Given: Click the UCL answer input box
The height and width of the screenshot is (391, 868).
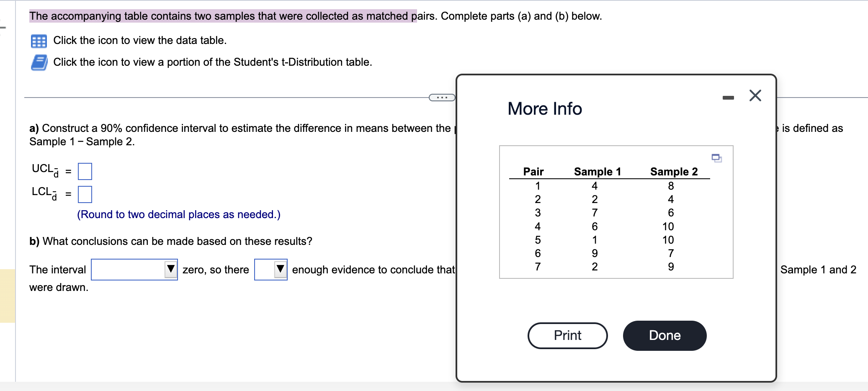Looking at the screenshot, I should coord(85,171).
